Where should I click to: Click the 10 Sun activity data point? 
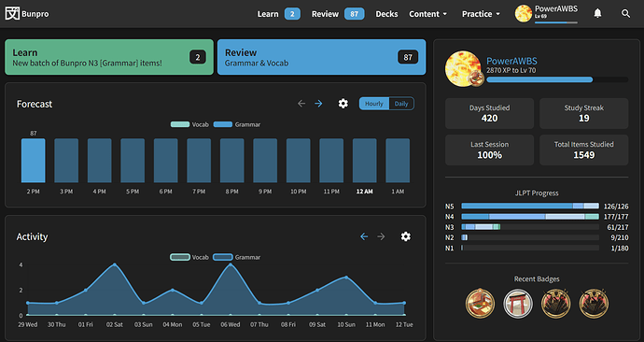point(346,278)
